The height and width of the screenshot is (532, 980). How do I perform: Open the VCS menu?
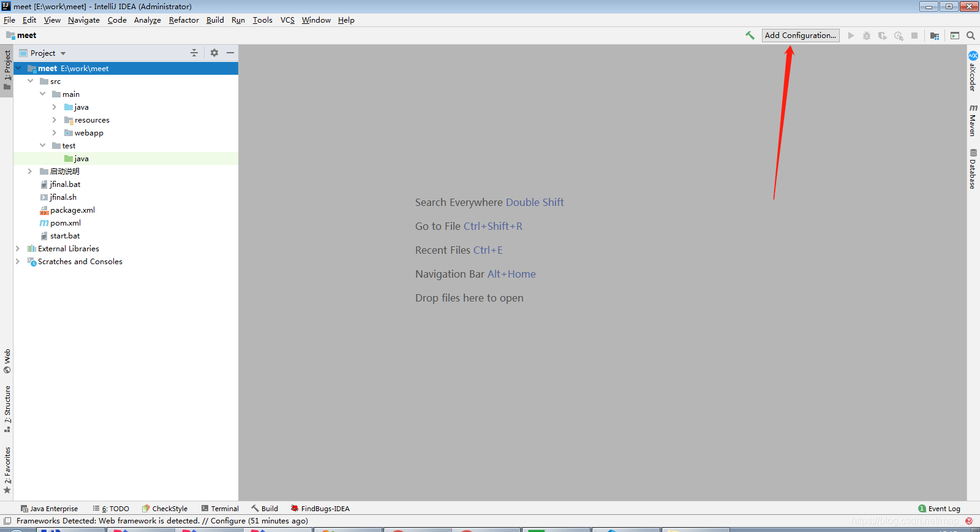[x=287, y=20]
